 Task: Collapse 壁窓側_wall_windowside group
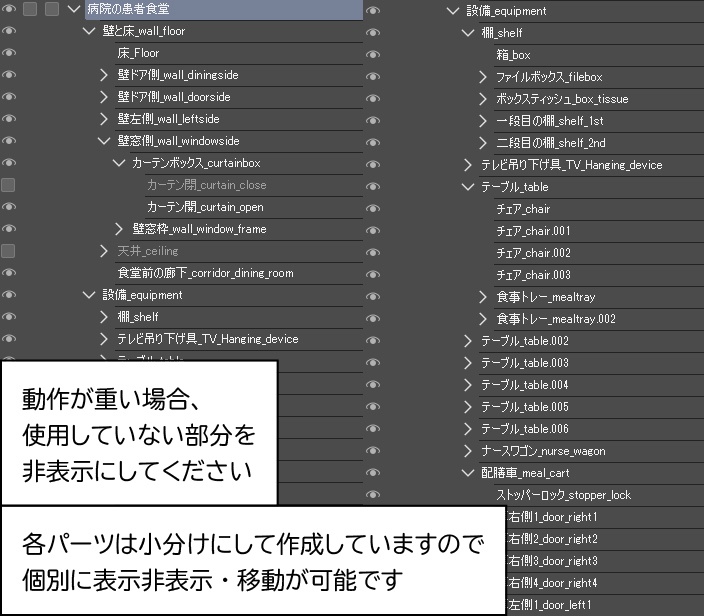[104, 141]
